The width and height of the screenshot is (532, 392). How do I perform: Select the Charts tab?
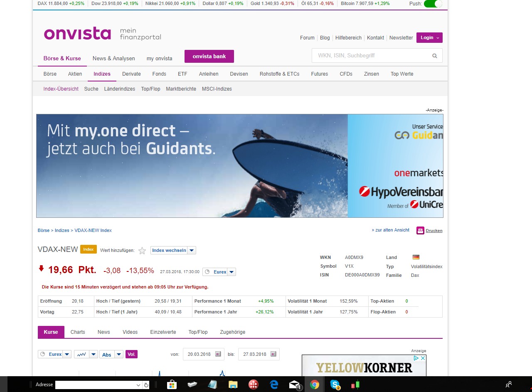(x=78, y=332)
